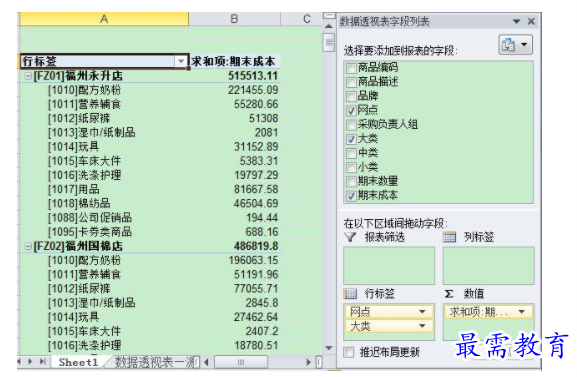577x377 pixels.
Task: Open the field list layout options button
Action: pos(516,45)
